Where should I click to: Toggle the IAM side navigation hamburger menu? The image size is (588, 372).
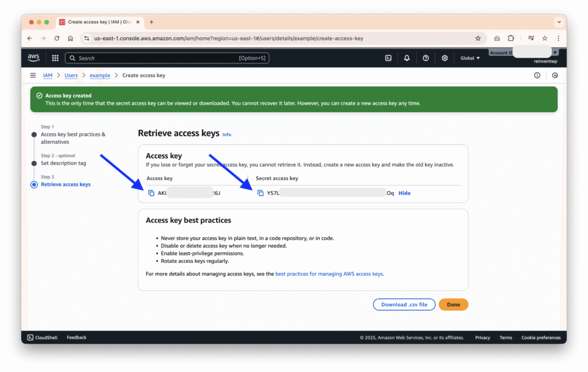tap(33, 75)
